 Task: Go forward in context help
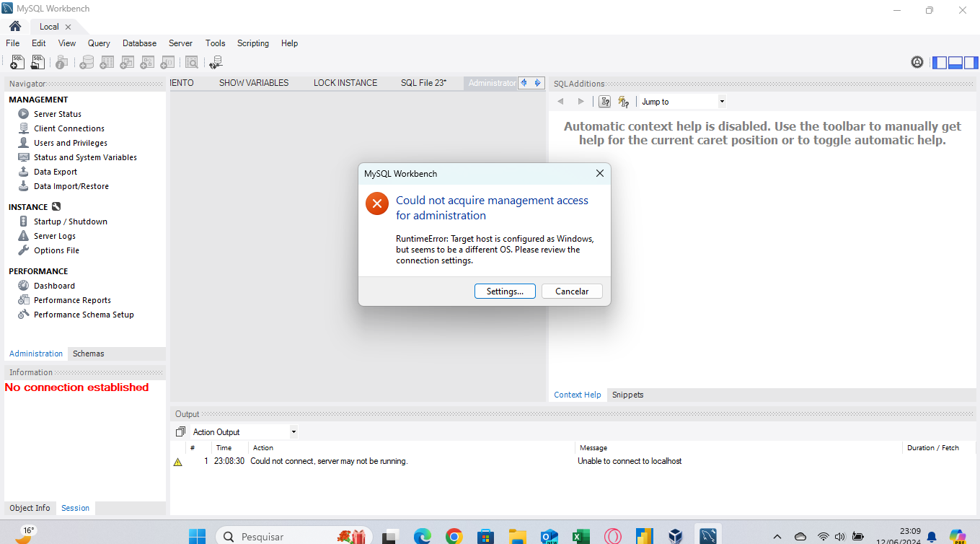[581, 102]
